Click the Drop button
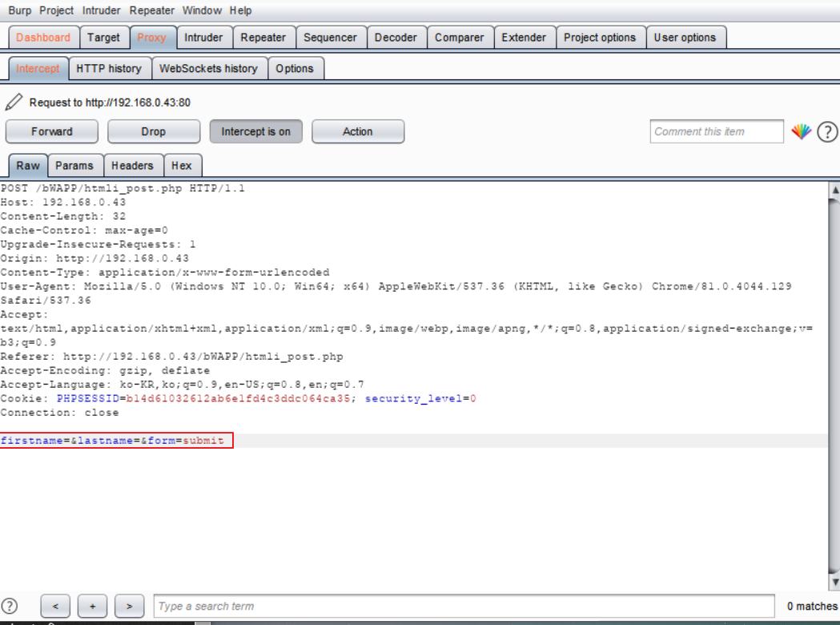840x625 pixels. coord(154,131)
